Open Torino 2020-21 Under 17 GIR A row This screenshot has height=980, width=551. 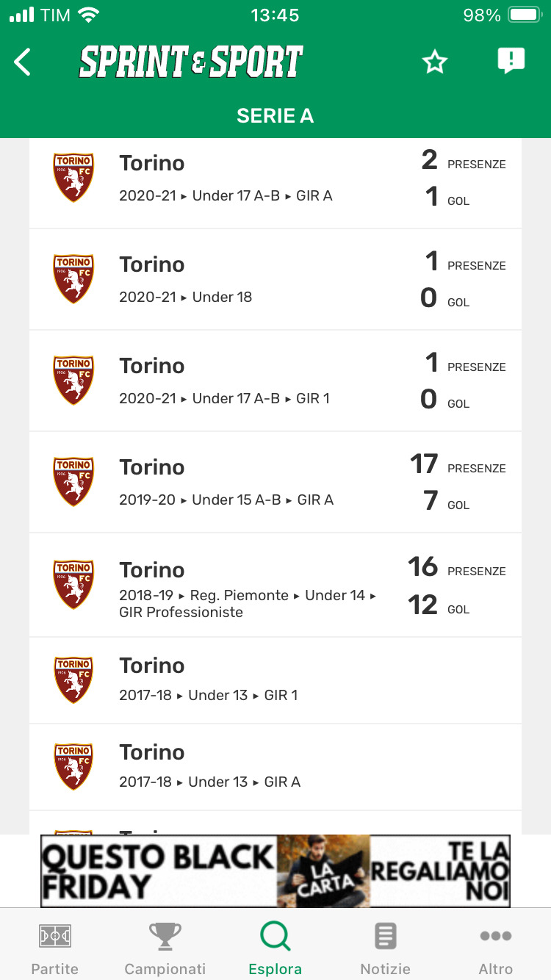point(275,179)
